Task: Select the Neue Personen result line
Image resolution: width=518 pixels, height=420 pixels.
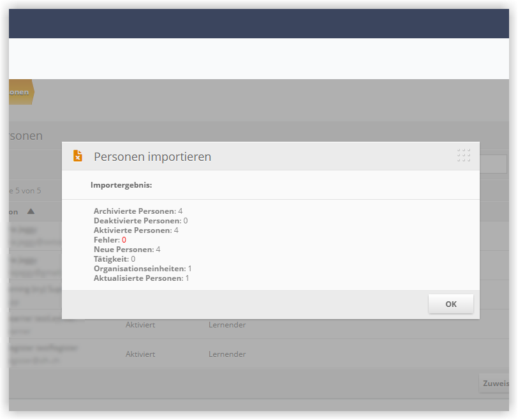Action: click(127, 250)
